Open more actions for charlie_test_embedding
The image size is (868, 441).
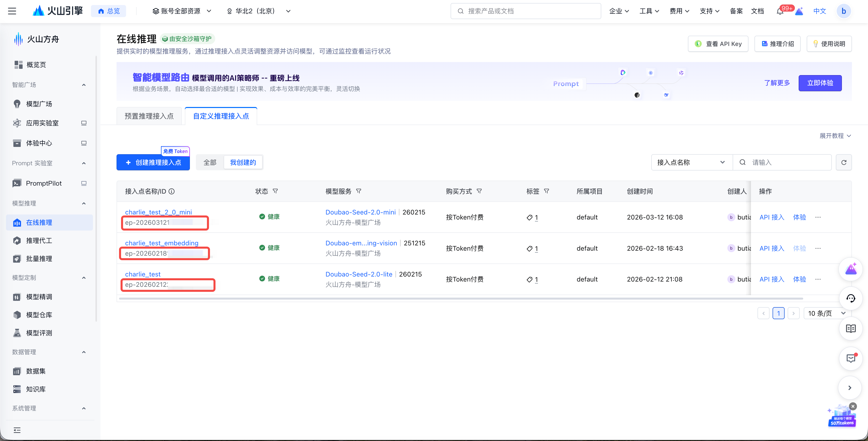(818, 248)
